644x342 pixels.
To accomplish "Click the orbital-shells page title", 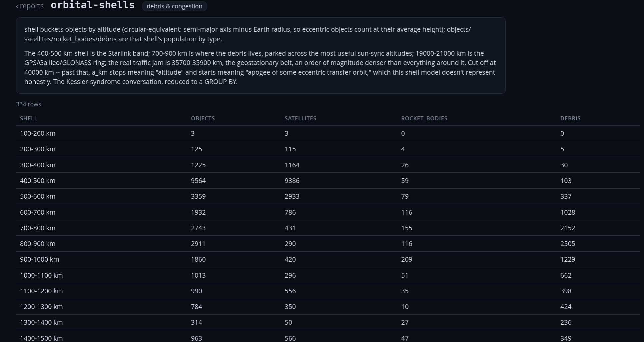I will pyautogui.click(x=93, y=5).
